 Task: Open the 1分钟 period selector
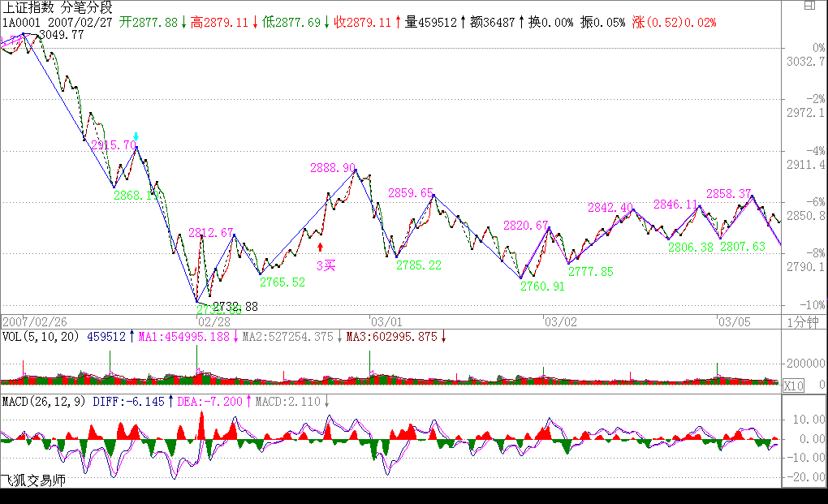point(803,321)
